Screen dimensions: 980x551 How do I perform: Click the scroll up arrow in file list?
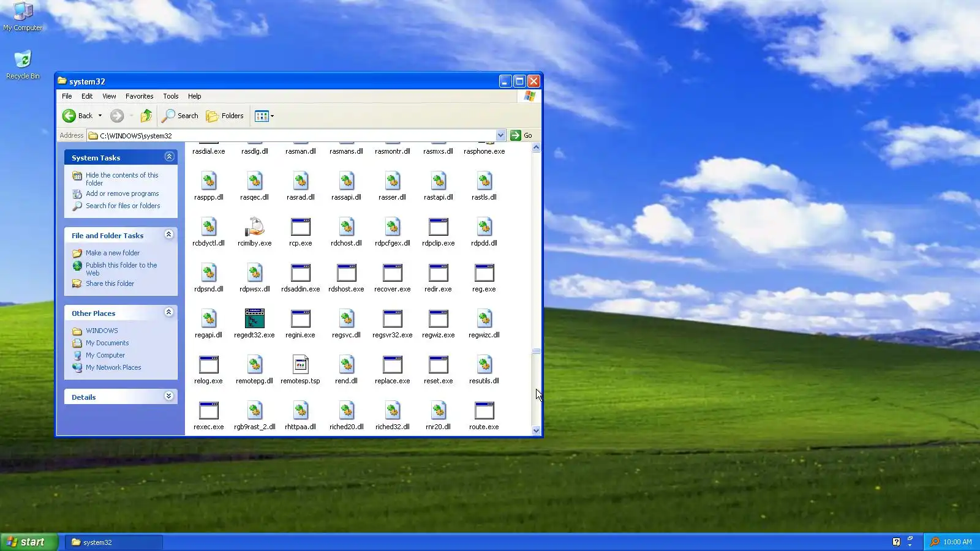[536, 148]
